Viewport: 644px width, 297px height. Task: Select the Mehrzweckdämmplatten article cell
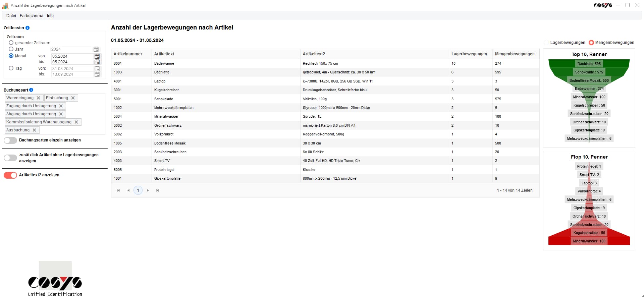226,108
